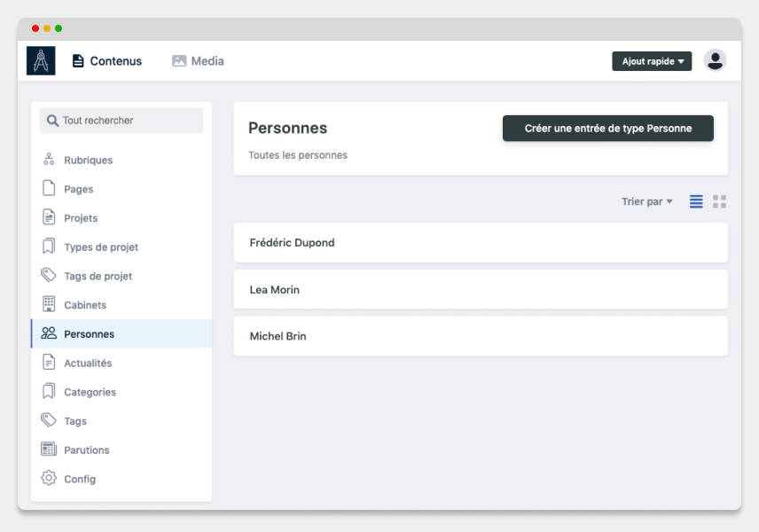
Task: Go to Tags de projet
Action: pyautogui.click(x=121, y=276)
